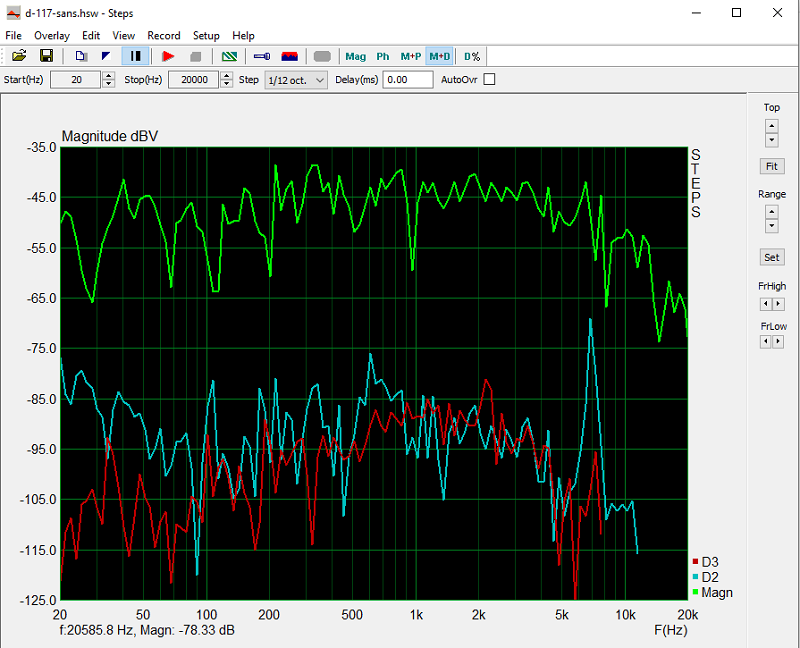Click the Top down arrow
Image resolution: width=800 pixels, height=648 pixels.
[x=771, y=140]
